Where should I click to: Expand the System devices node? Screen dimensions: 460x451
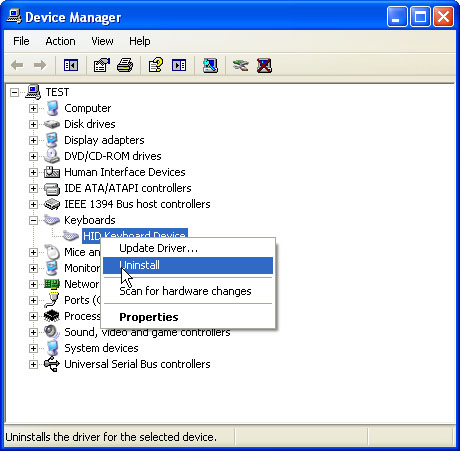[33, 348]
